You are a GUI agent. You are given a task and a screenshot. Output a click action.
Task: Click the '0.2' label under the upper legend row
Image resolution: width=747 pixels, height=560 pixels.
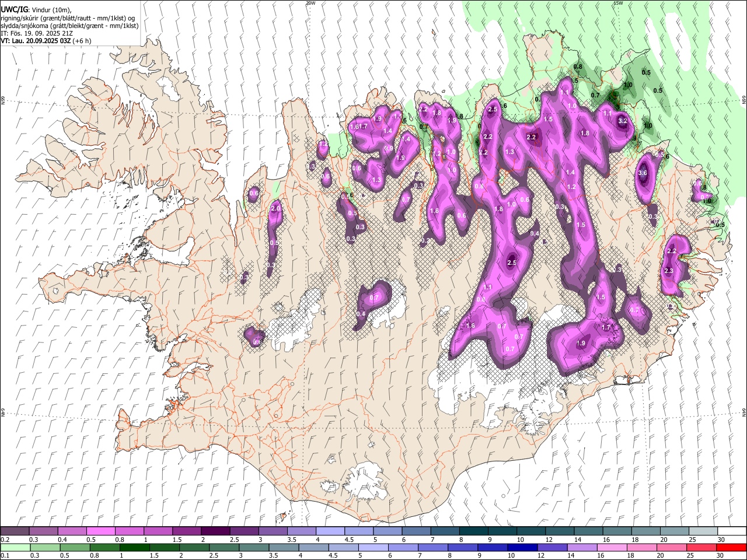pyautogui.click(x=5, y=540)
